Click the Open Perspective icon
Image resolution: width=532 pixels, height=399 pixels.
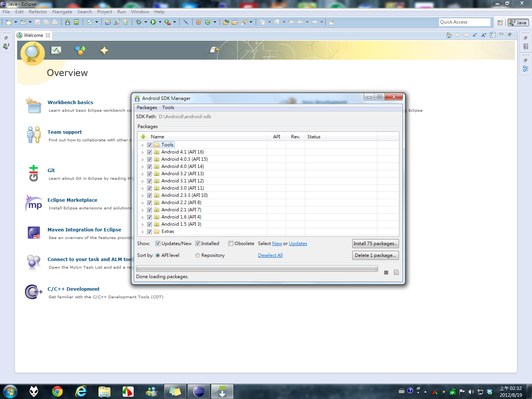[x=500, y=22]
